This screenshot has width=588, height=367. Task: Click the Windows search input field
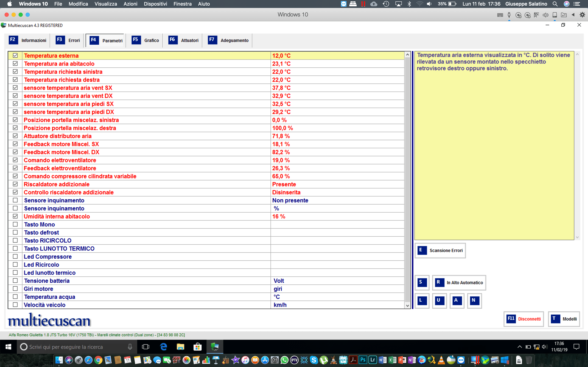pyautogui.click(x=73, y=347)
